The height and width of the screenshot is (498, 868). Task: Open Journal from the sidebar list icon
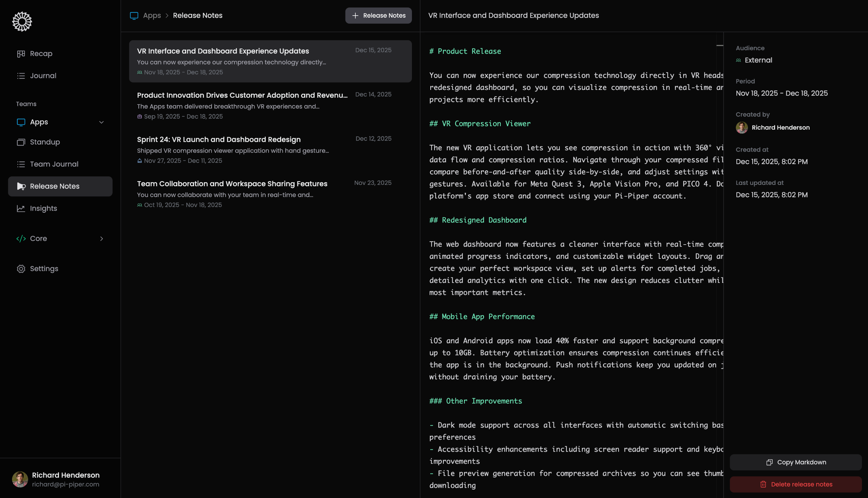click(21, 76)
